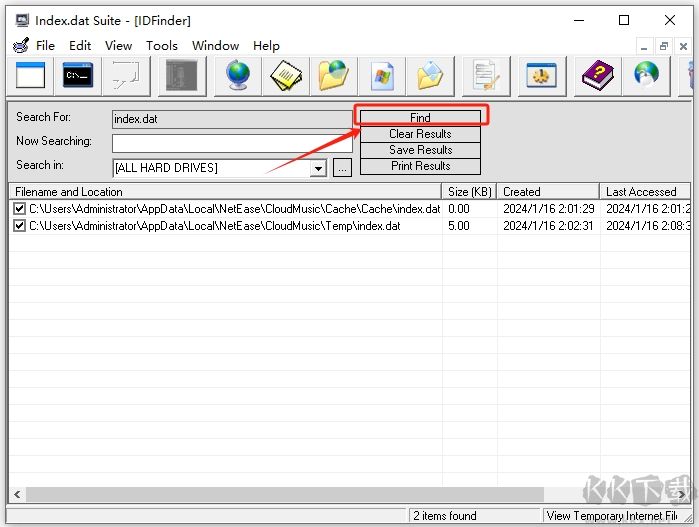The height and width of the screenshot is (527, 699).
Task: Click the Save Results button
Action: [420, 150]
